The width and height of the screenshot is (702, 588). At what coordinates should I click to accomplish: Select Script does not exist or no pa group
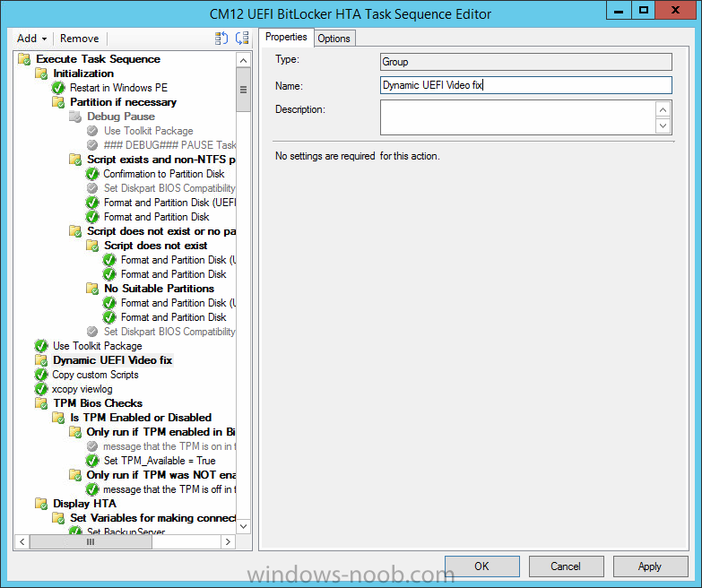[x=161, y=231]
